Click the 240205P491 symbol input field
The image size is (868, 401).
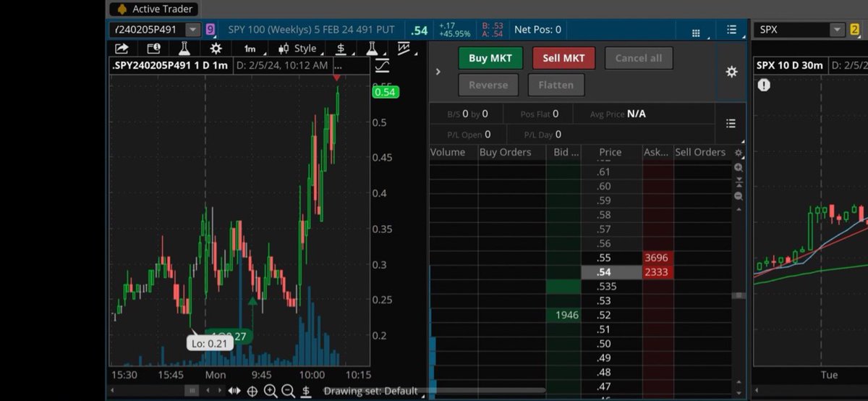coord(148,30)
